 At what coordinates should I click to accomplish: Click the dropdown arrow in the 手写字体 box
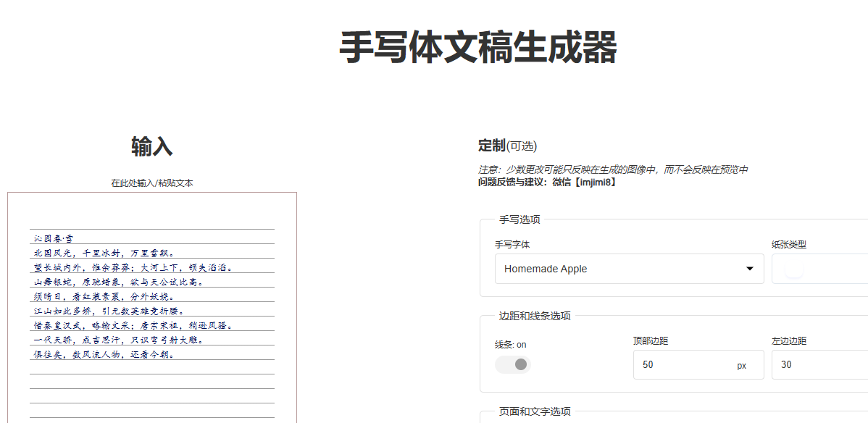pos(749,269)
